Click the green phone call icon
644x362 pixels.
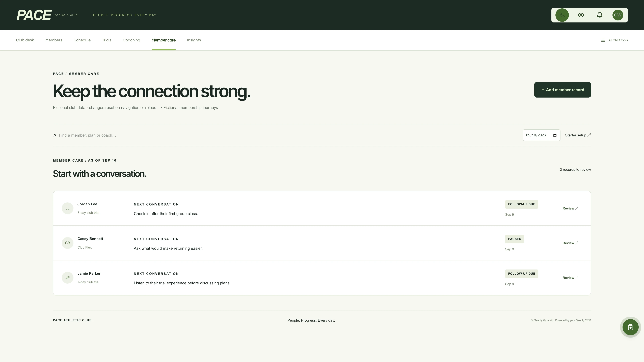coord(562,15)
